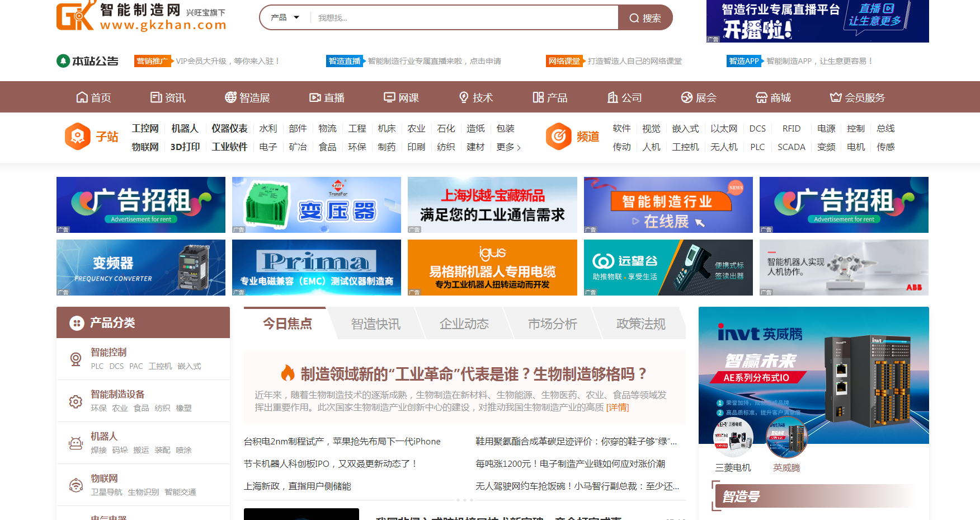
Task: Click the 产品分类 header grid icon
Action: 77,323
